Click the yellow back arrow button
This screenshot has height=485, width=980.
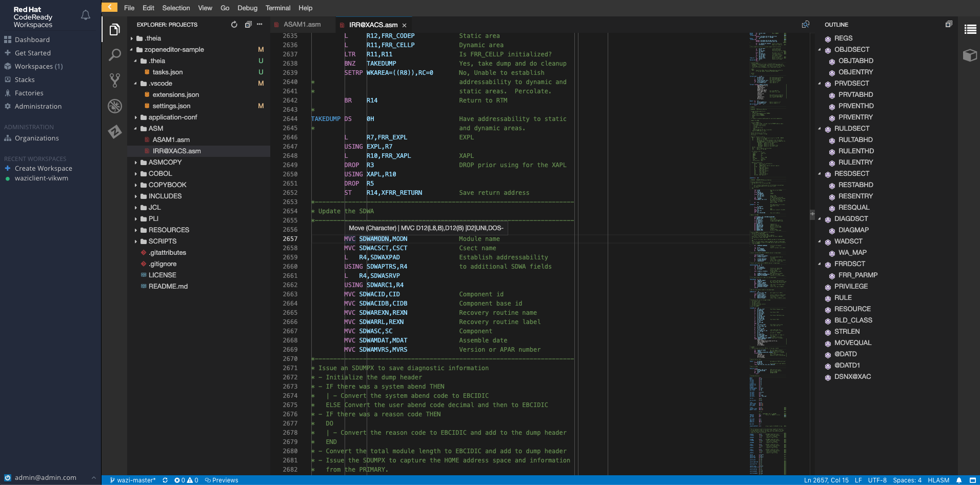tap(109, 7)
